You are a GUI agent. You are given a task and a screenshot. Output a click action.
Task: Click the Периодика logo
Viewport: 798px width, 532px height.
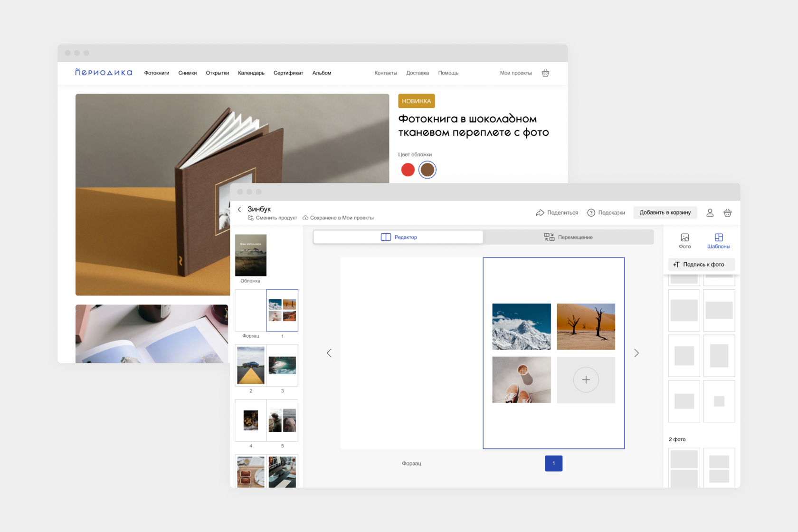[x=104, y=73]
